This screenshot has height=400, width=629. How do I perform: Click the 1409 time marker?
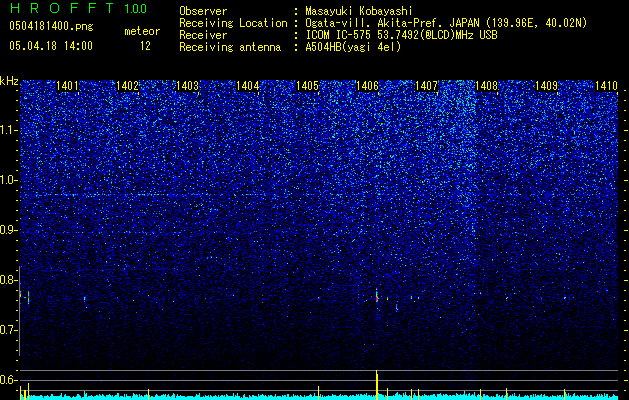pyautogui.click(x=547, y=86)
